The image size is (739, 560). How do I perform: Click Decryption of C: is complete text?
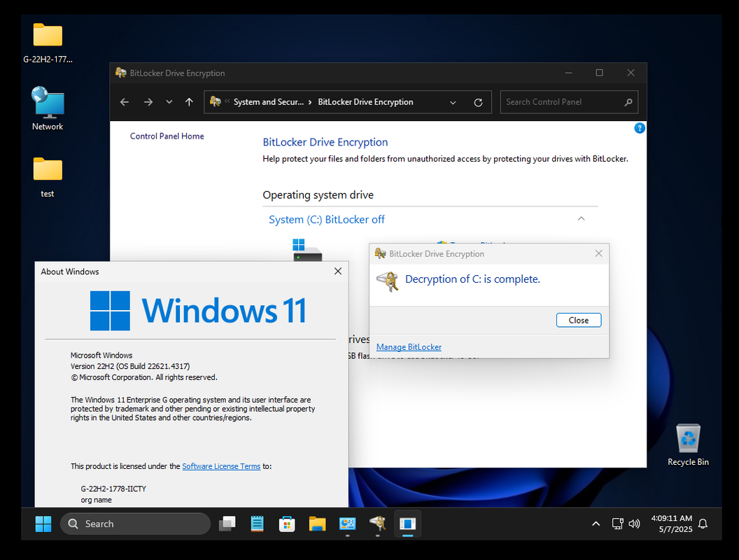click(472, 279)
